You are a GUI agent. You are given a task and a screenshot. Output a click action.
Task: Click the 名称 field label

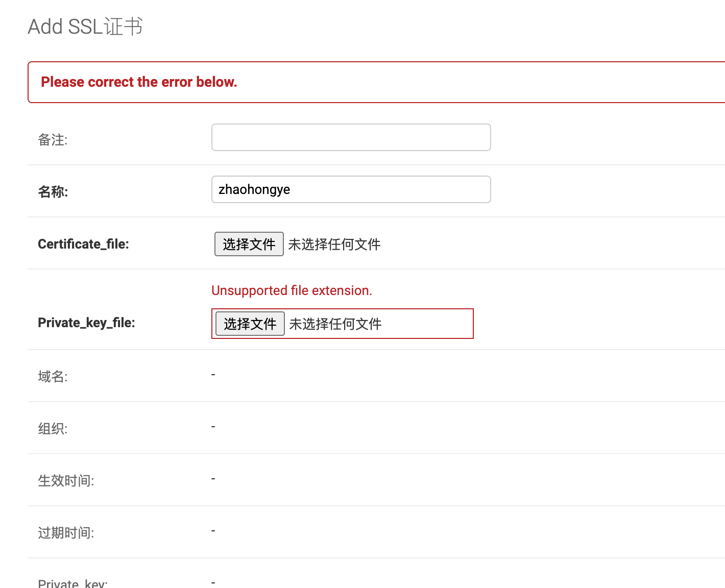point(53,192)
